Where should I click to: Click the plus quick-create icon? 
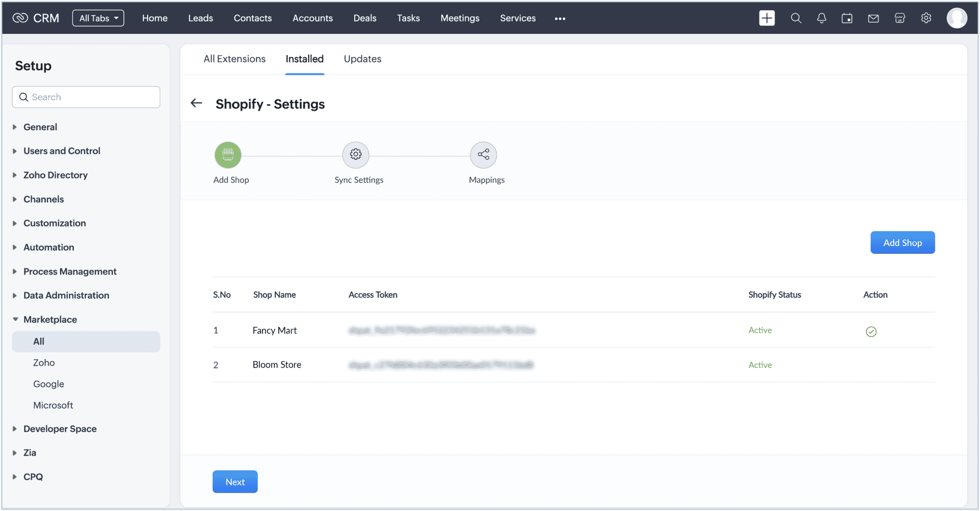pos(767,18)
